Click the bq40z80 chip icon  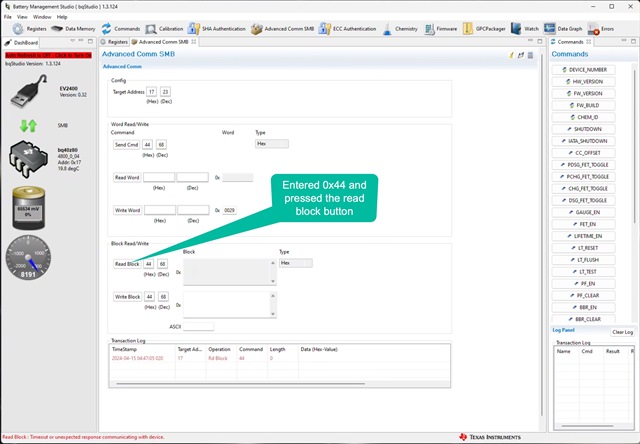pos(28,159)
